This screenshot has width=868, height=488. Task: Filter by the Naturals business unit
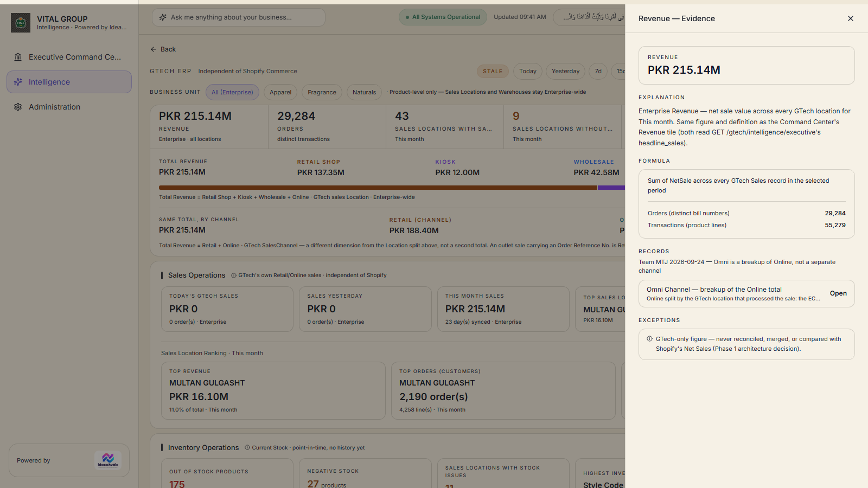pos(364,92)
